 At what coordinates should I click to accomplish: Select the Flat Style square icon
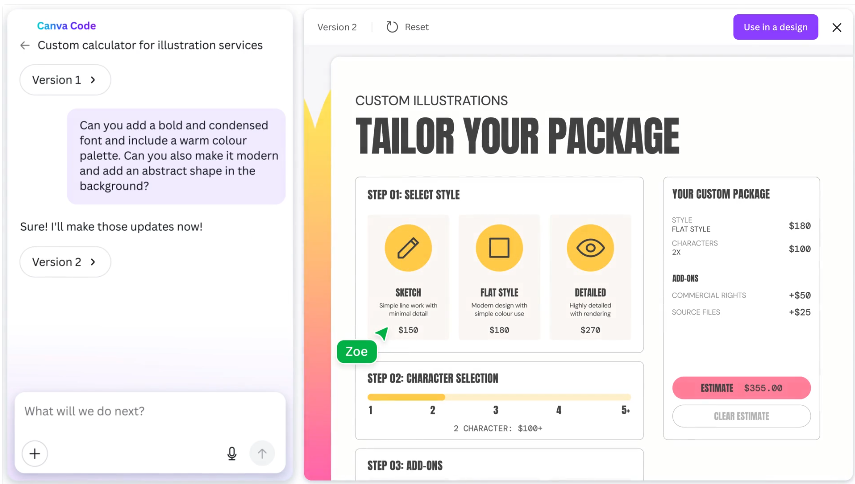499,248
